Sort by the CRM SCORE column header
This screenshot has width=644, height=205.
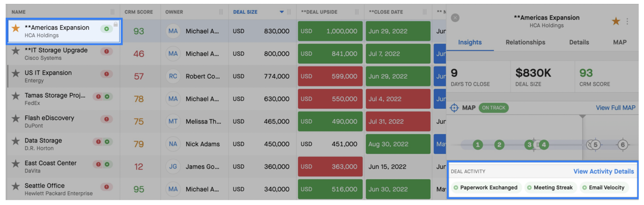(x=139, y=12)
